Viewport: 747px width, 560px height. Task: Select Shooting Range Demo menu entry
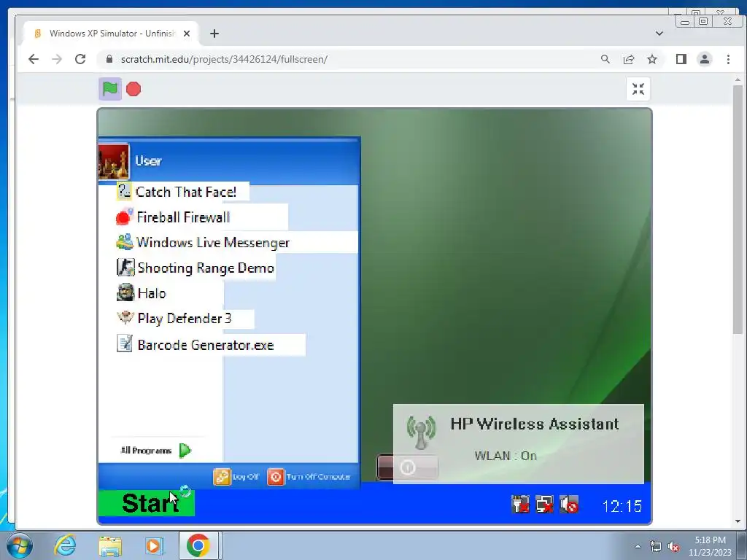(x=196, y=268)
